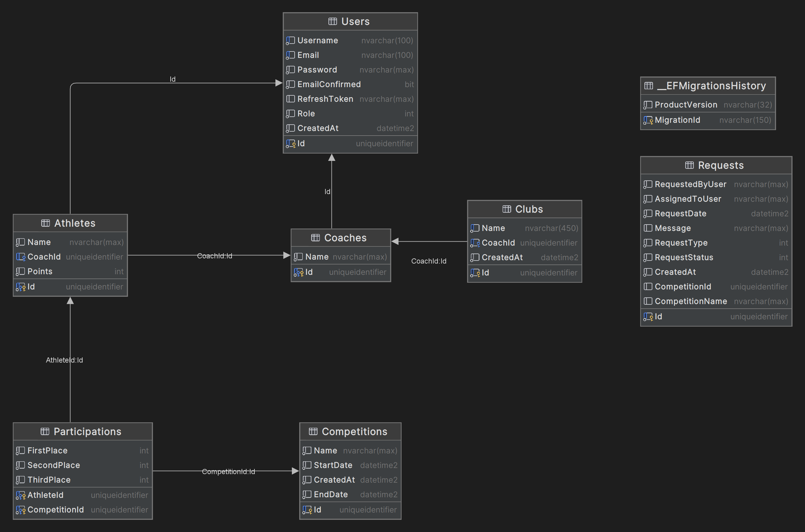Select the RefreshToken column row

click(350, 99)
